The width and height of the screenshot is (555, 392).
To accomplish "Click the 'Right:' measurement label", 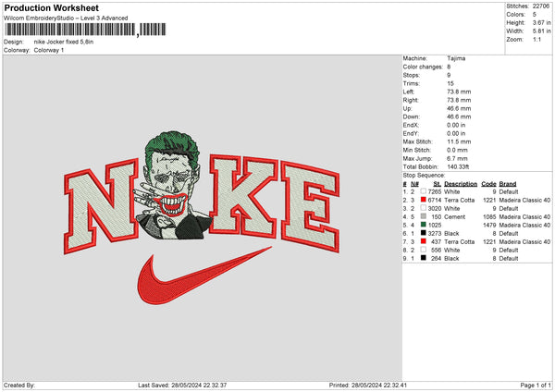I will pos(411,100).
